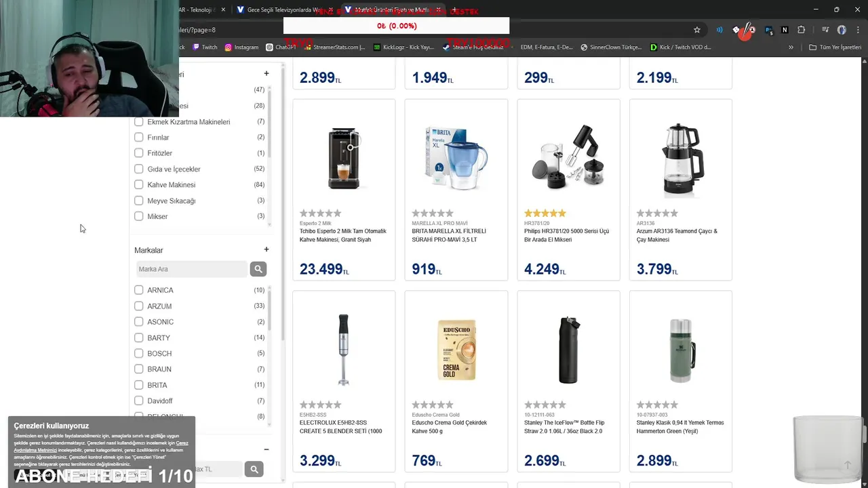Open the SinnerClown Türkçe bookmark

coord(610,47)
